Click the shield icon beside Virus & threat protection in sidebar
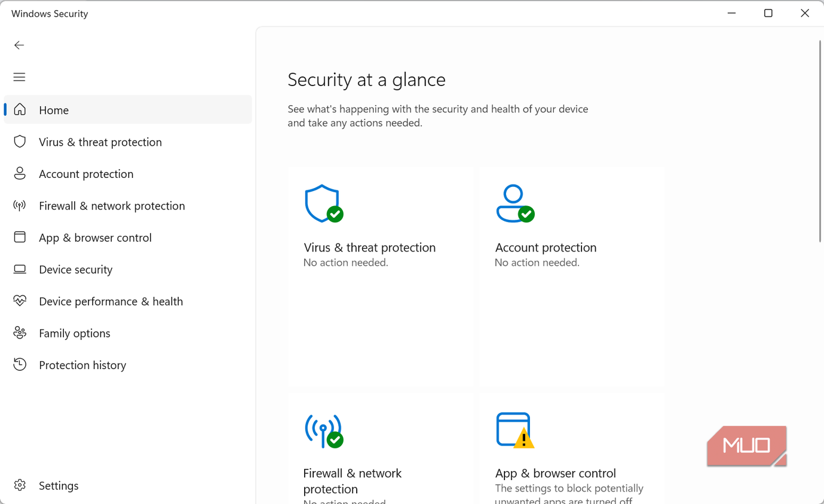The width and height of the screenshot is (824, 504). (x=20, y=142)
